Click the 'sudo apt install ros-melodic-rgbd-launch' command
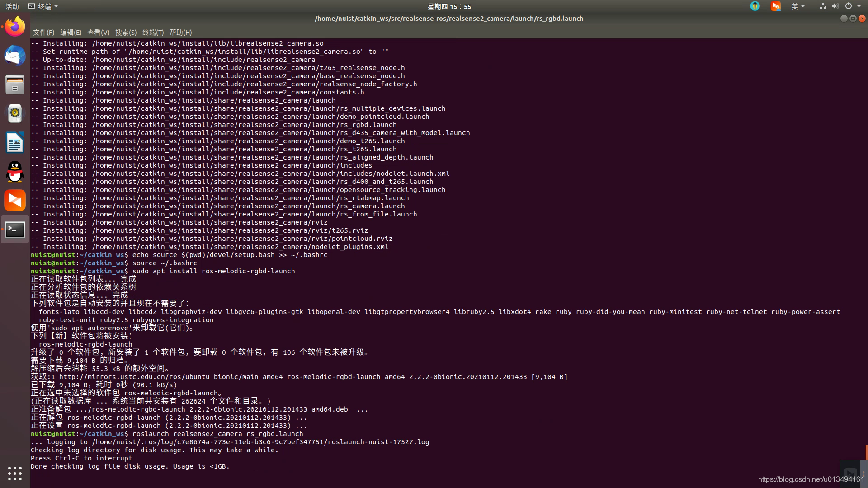Image resolution: width=868 pixels, height=488 pixels. coord(213,271)
